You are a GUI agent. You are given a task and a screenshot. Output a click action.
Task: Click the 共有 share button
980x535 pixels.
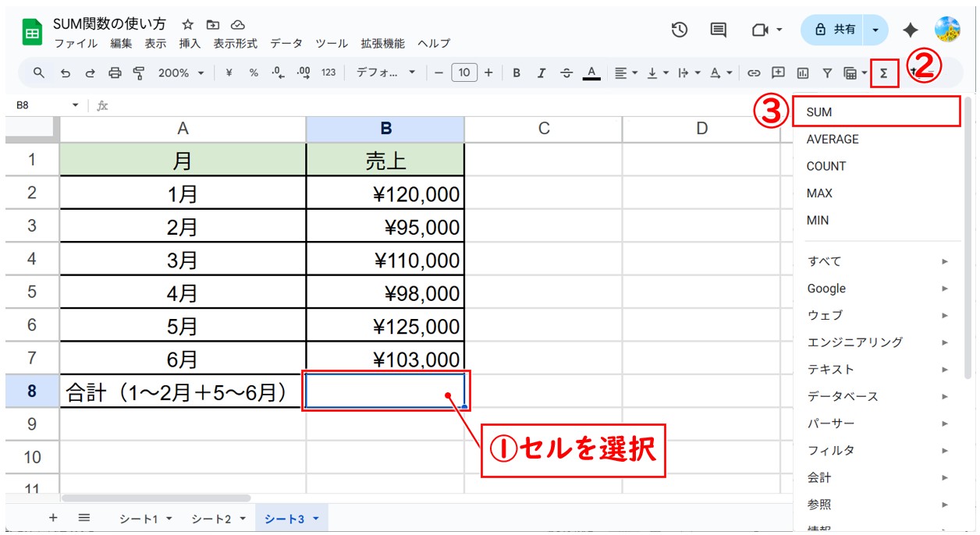pos(834,30)
